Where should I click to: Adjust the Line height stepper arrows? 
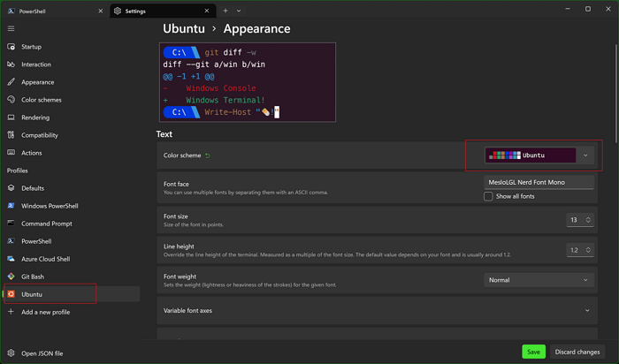pyautogui.click(x=588, y=250)
